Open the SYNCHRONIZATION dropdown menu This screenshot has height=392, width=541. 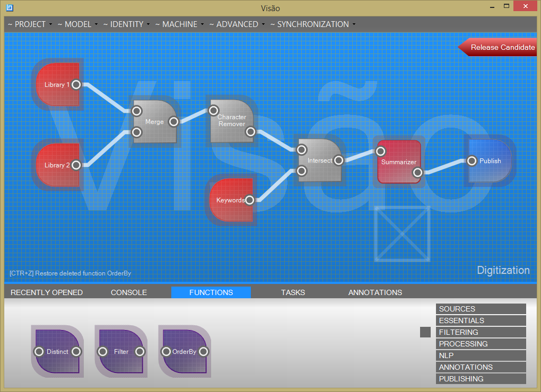click(x=313, y=24)
